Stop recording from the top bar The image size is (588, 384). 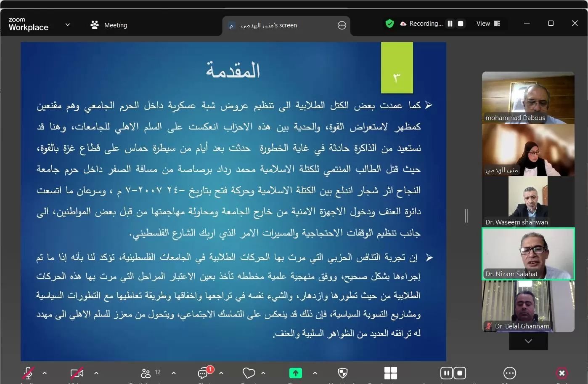(461, 24)
